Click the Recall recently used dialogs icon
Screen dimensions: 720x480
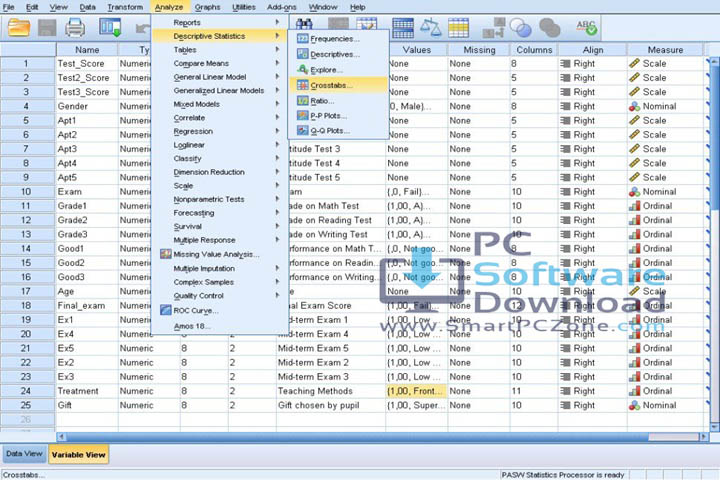(110, 28)
